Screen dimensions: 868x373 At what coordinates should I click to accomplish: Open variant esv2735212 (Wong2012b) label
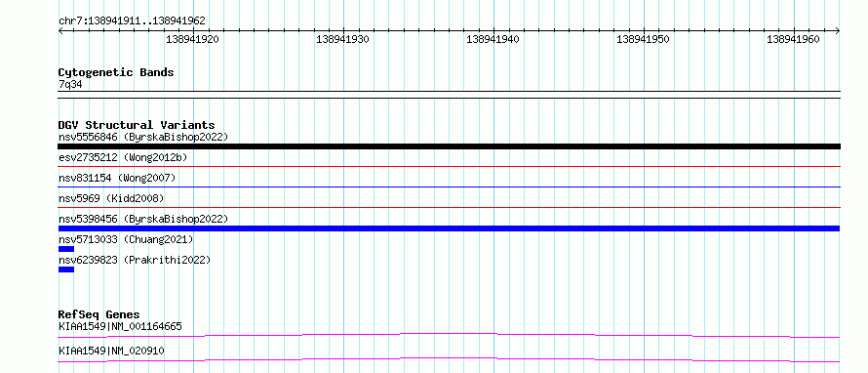coord(123,157)
